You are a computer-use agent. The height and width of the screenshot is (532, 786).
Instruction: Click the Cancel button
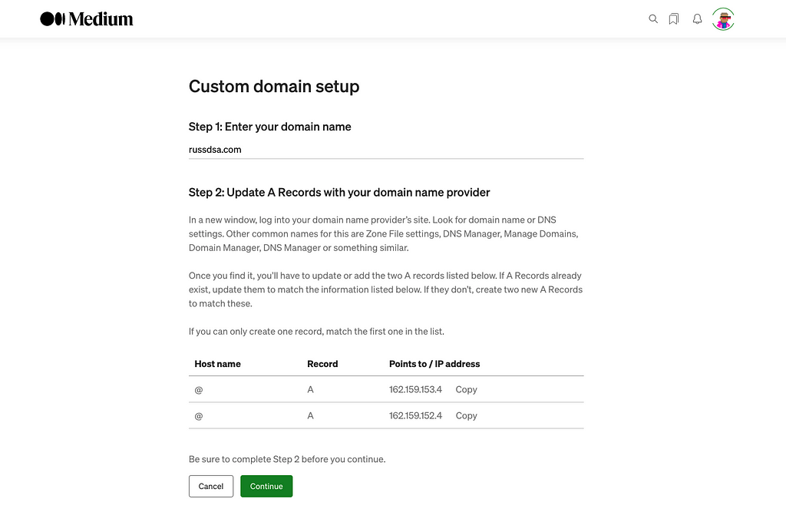211,487
